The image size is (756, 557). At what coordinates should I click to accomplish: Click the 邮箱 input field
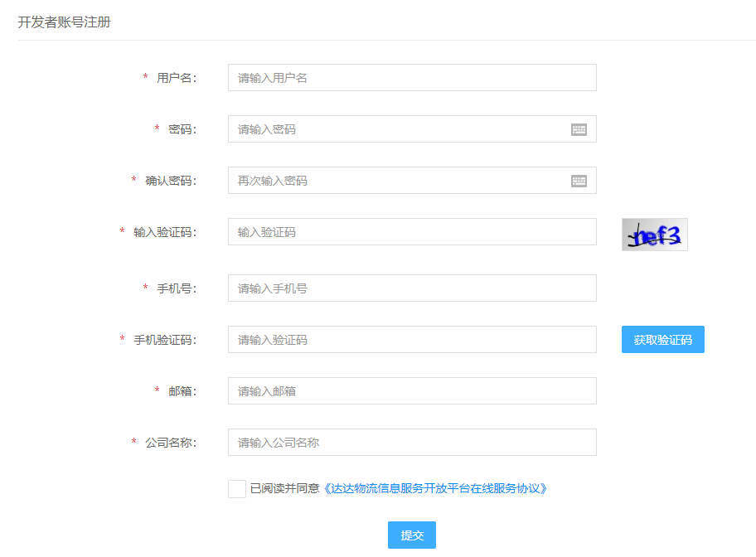(x=412, y=391)
